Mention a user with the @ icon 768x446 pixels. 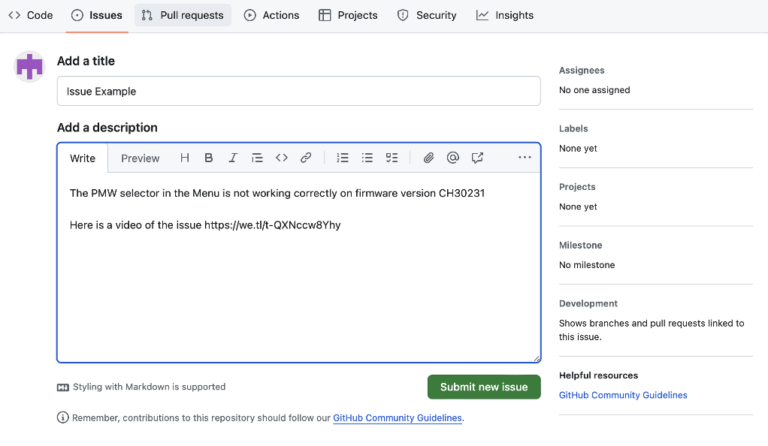(x=453, y=158)
